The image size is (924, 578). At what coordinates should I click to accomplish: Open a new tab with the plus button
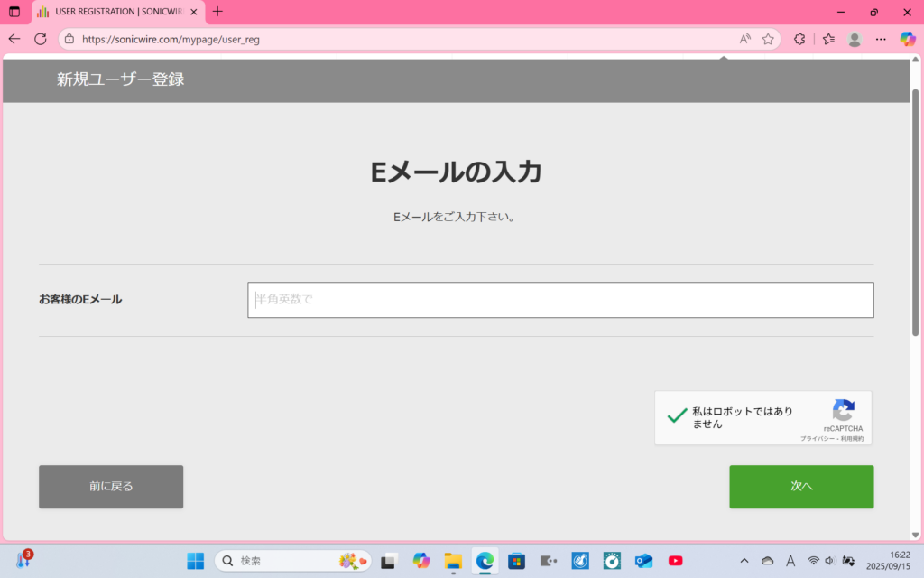pos(217,12)
